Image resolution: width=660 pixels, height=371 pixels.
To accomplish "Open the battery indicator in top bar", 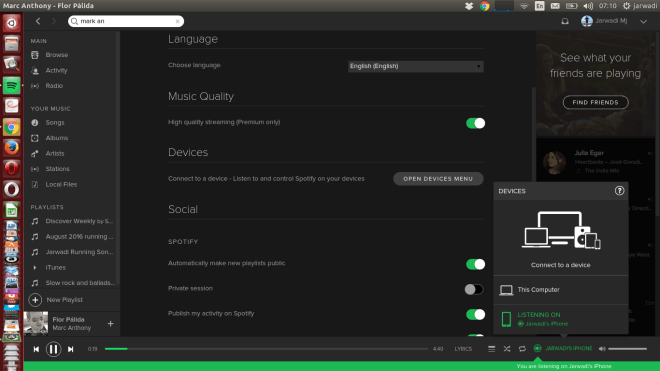I will click(572, 6).
